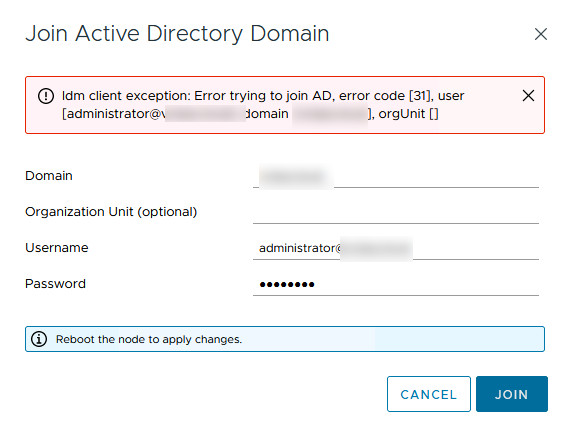Dismiss the red Idm client exception alert

tap(528, 96)
